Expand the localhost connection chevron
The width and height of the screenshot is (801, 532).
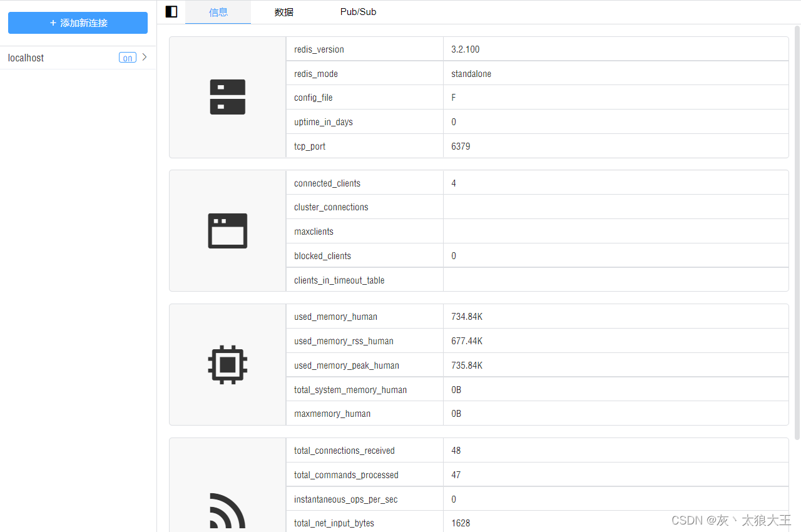pos(145,57)
